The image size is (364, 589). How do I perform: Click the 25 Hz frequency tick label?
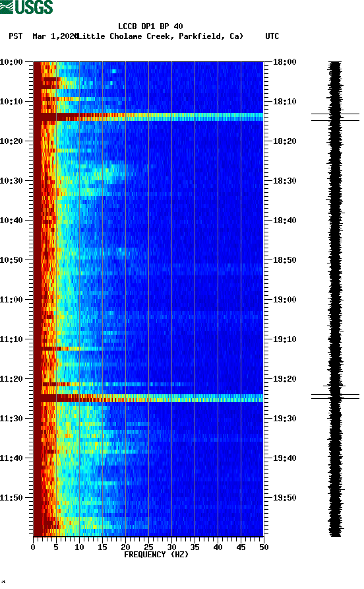(x=148, y=547)
